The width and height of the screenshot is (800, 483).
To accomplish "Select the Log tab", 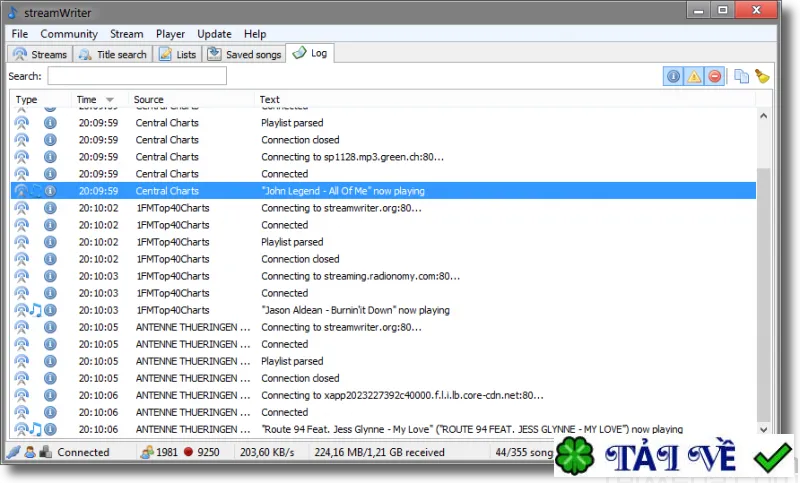I will click(310, 53).
